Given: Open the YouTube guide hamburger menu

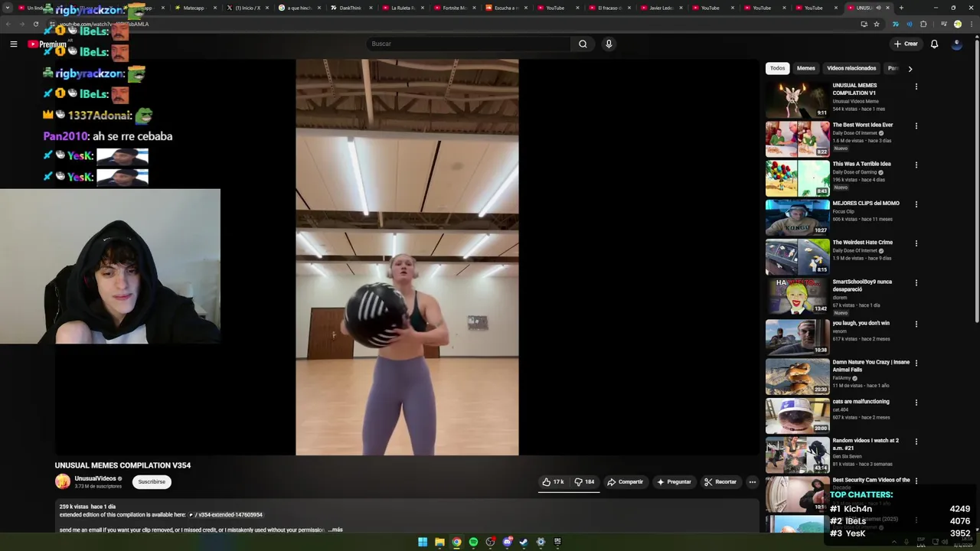Looking at the screenshot, I should tap(13, 44).
